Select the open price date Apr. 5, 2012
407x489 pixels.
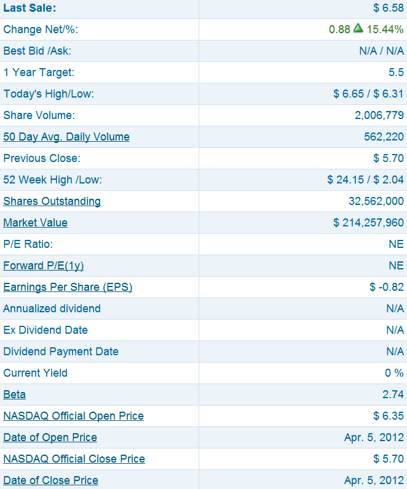click(374, 437)
